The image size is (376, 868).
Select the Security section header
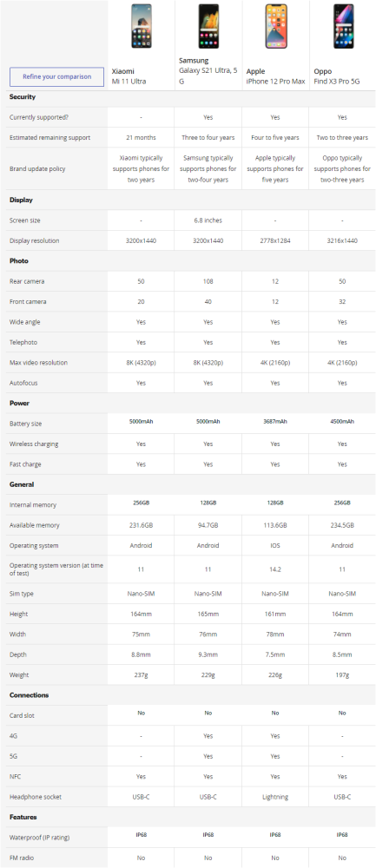pos(23,97)
